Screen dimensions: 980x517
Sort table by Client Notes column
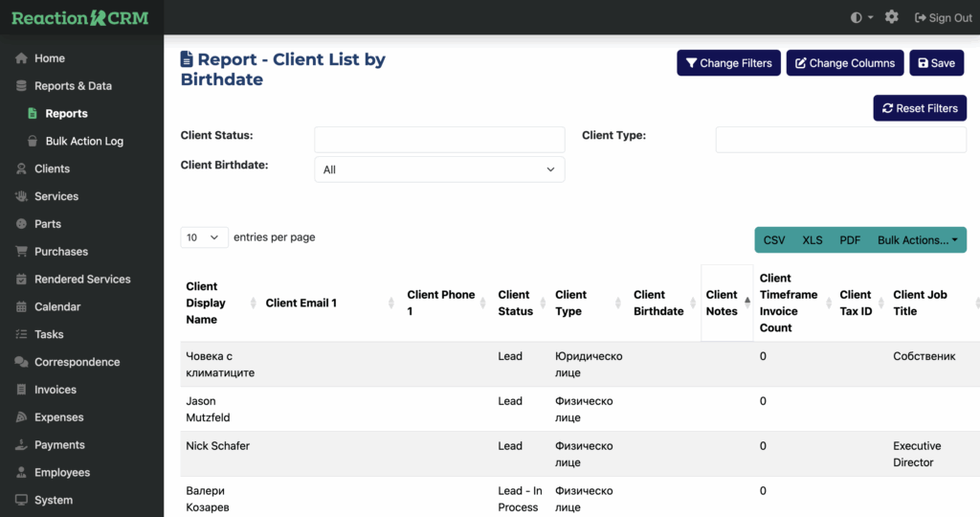(723, 303)
